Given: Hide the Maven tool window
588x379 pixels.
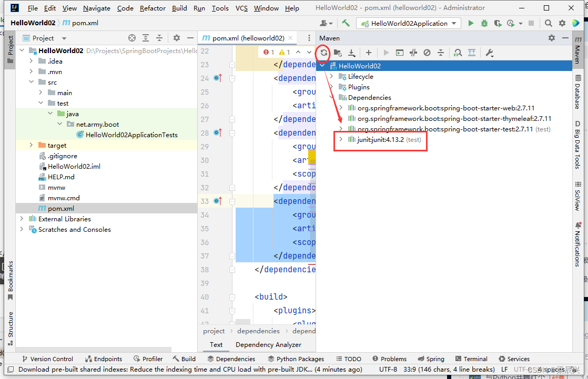Looking at the screenshot, I should coord(565,38).
